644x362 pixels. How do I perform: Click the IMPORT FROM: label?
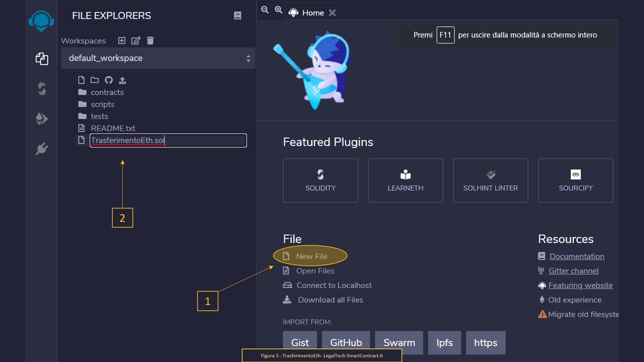(307, 322)
